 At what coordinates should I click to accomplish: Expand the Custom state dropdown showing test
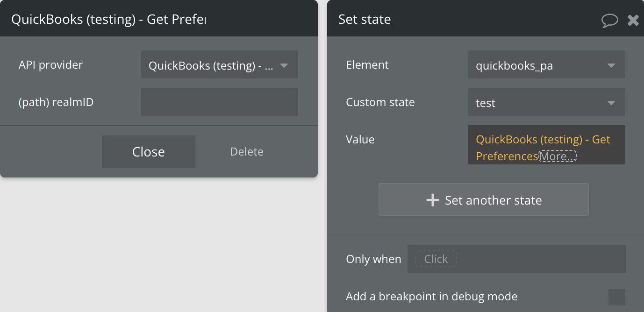537,102
